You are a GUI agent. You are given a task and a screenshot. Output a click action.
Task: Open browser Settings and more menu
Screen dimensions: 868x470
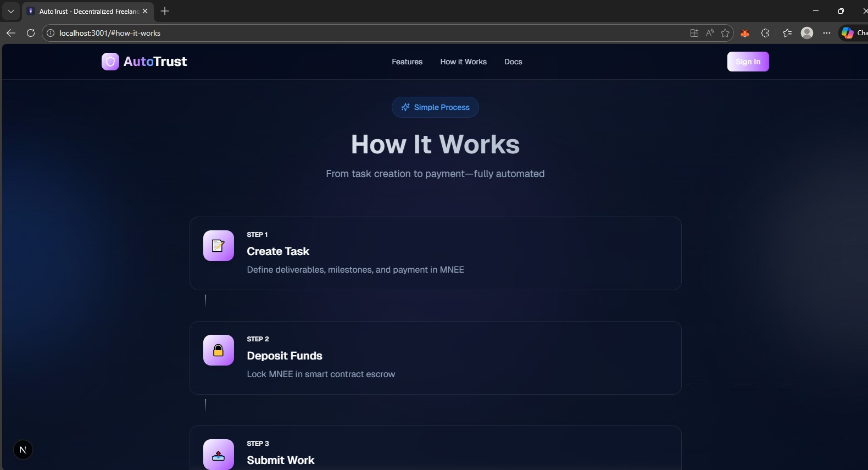point(827,33)
